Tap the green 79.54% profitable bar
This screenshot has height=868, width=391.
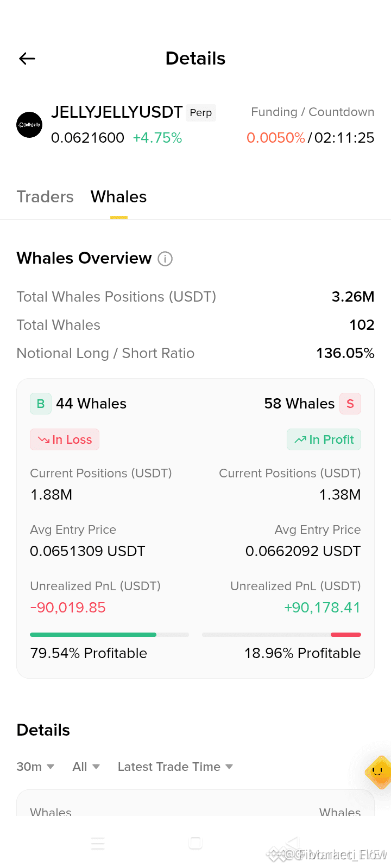(x=93, y=634)
